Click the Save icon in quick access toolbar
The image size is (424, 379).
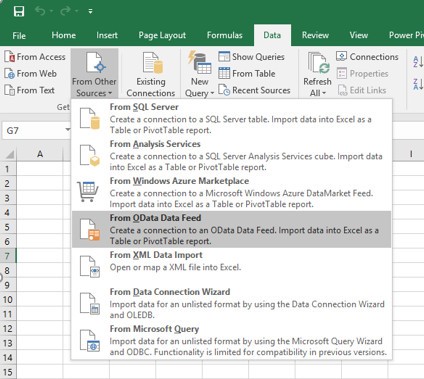[19, 11]
